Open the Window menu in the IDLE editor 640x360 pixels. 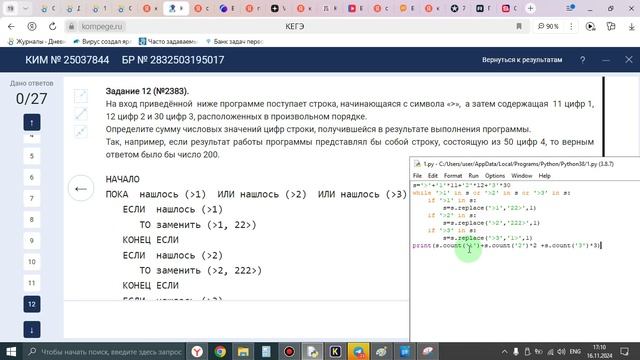point(522,176)
